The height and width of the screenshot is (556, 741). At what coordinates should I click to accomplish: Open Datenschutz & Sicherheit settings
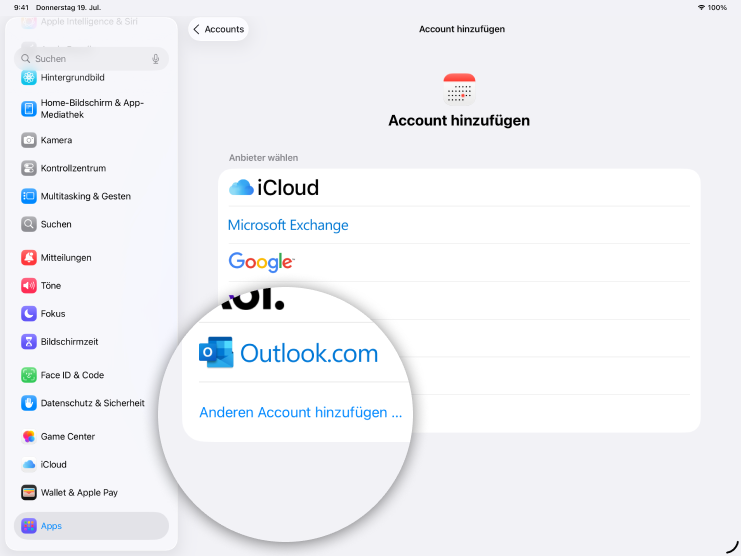[x=92, y=403]
